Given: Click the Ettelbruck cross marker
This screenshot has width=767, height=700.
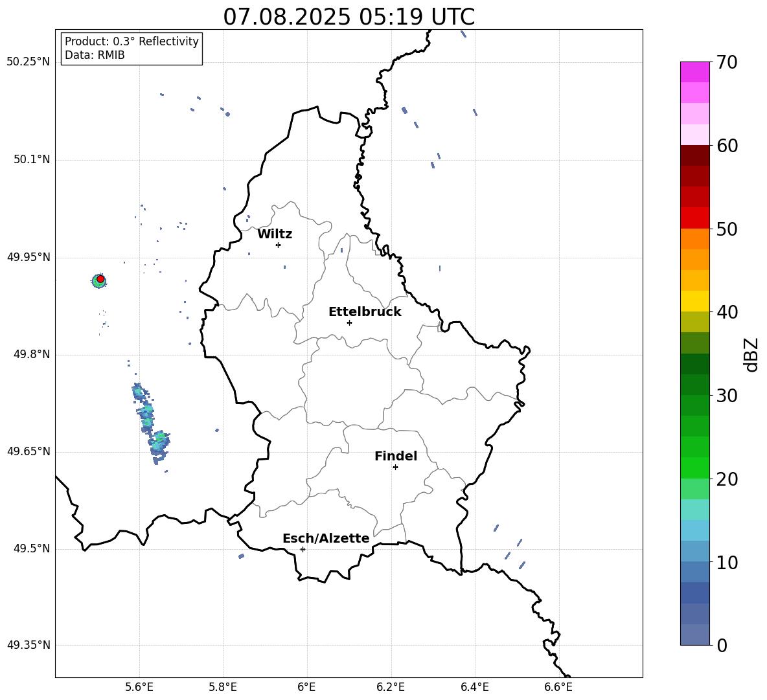Looking at the screenshot, I should click(x=349, y=322).
